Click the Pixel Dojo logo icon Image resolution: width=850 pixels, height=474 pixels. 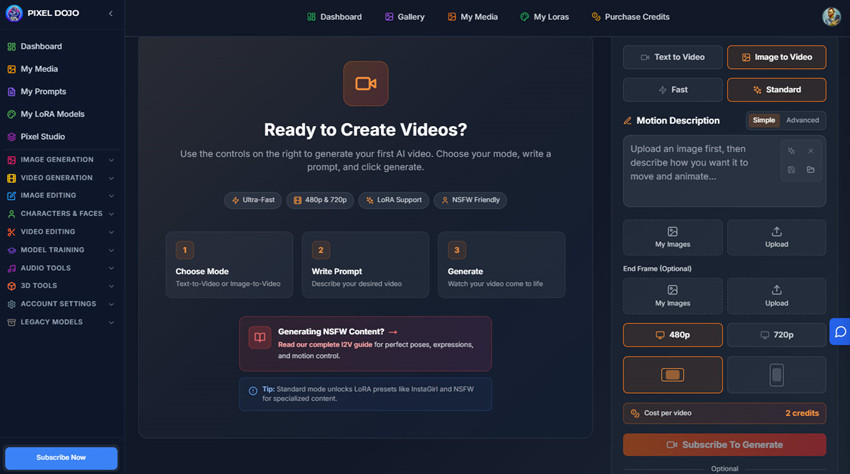(x=14, y=13)
